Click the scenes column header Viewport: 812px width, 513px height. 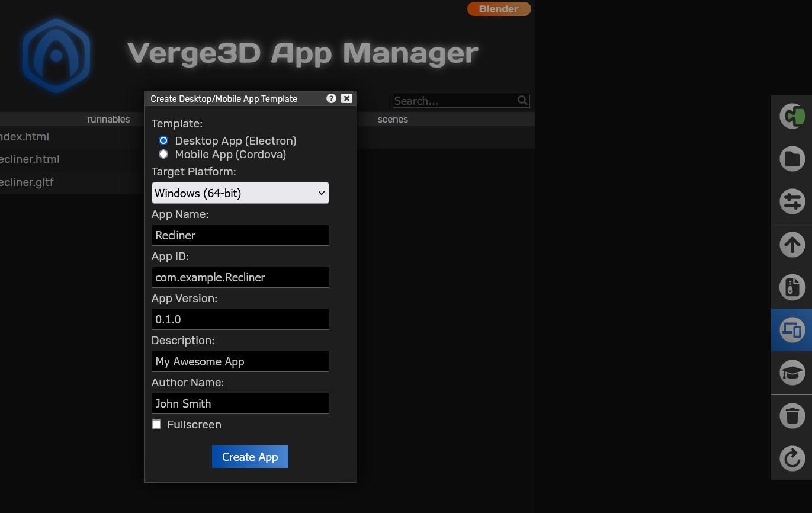393,119
